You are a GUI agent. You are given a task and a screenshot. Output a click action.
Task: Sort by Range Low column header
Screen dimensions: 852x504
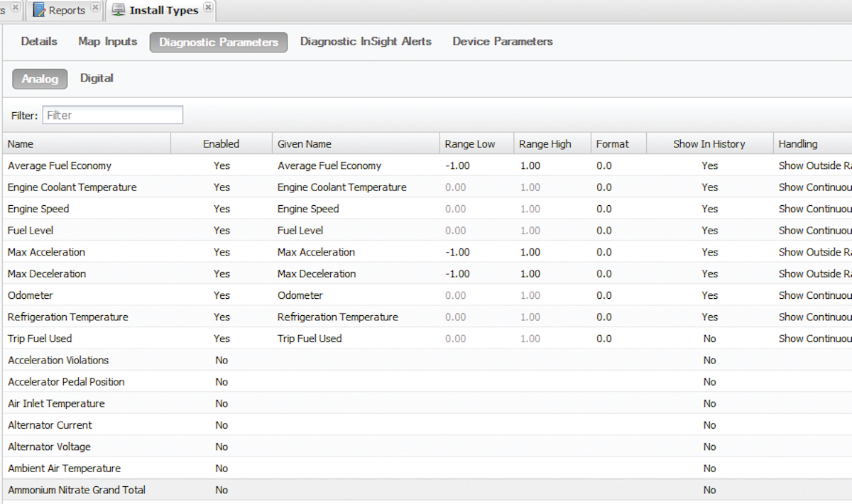pos(469,144)
